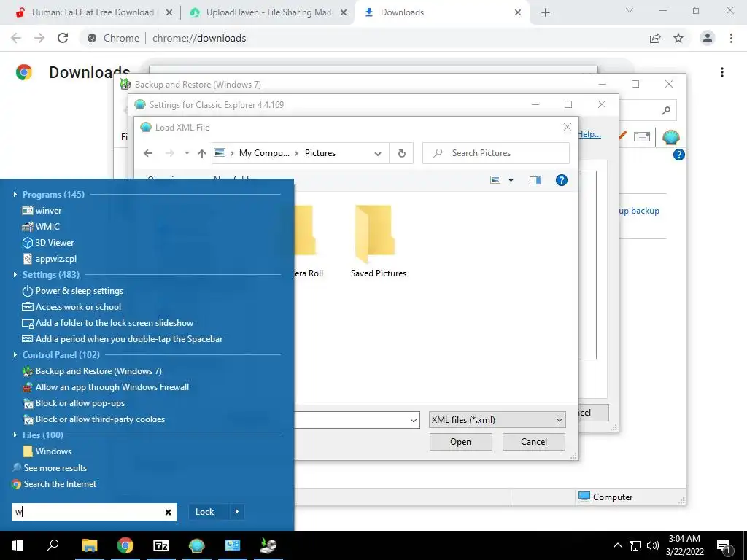Click See more results
Screen dimensions: 747x560
click(x=50, y=468)
